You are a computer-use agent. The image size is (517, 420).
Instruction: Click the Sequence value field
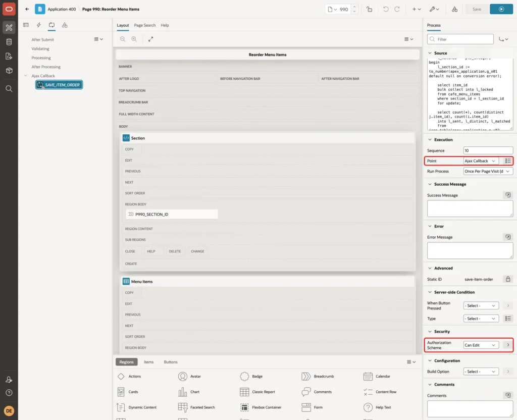(x=488, y=150)
